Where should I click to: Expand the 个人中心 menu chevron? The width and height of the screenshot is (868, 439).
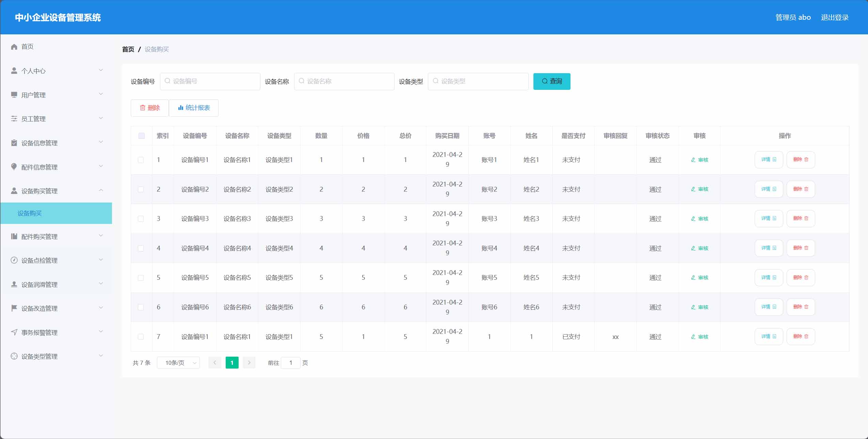pos(101,70)
